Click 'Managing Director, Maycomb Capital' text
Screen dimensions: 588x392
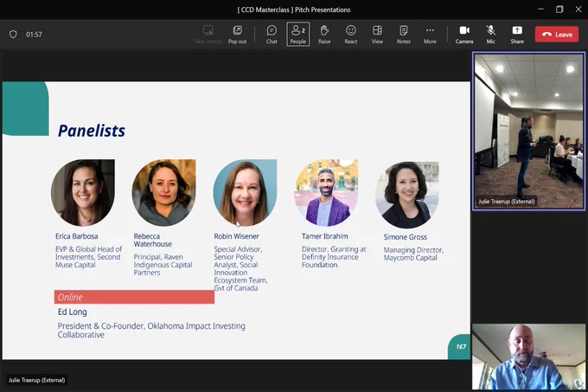(413, 254)
